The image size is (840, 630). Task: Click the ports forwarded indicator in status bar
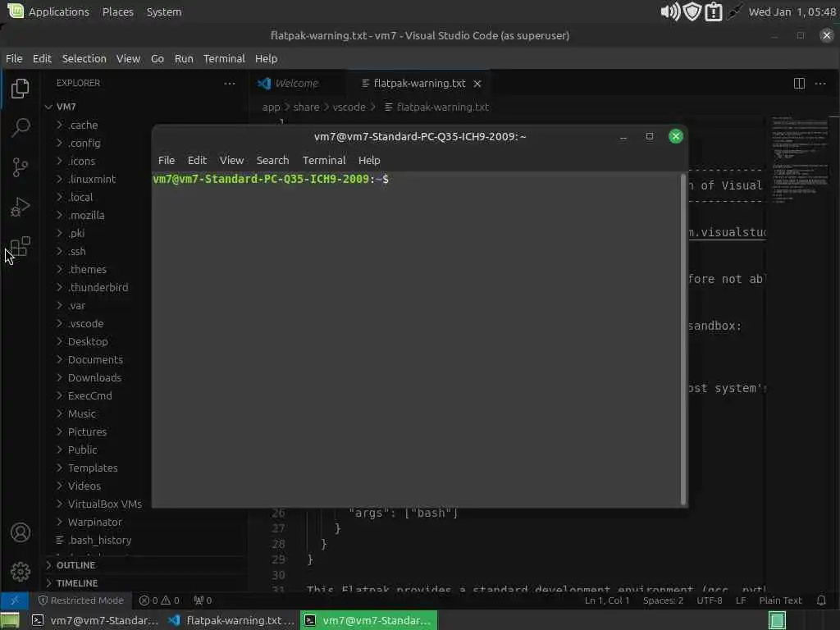coord(203,600)
